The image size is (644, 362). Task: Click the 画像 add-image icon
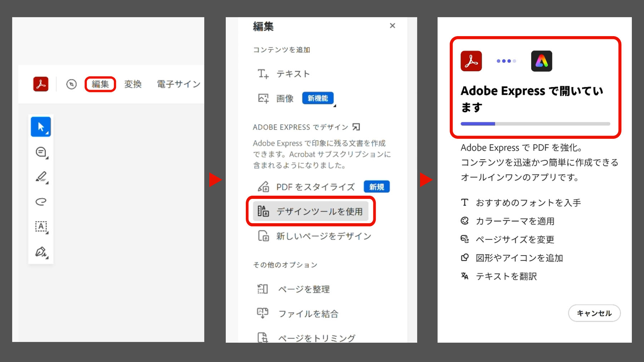coord(263,98)
